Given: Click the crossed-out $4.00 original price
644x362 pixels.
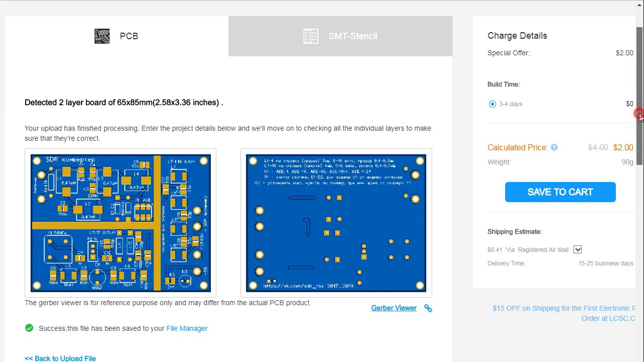Looking at the screenshot, I should (x=598, y=147).
